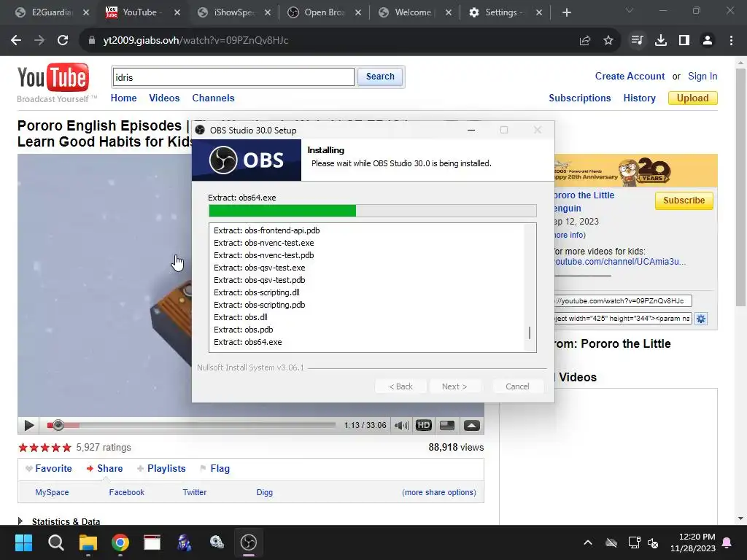Screen dimensions: 747x560
Task: Switch to the iShowSpeed tab
Action: click(234, 12)
